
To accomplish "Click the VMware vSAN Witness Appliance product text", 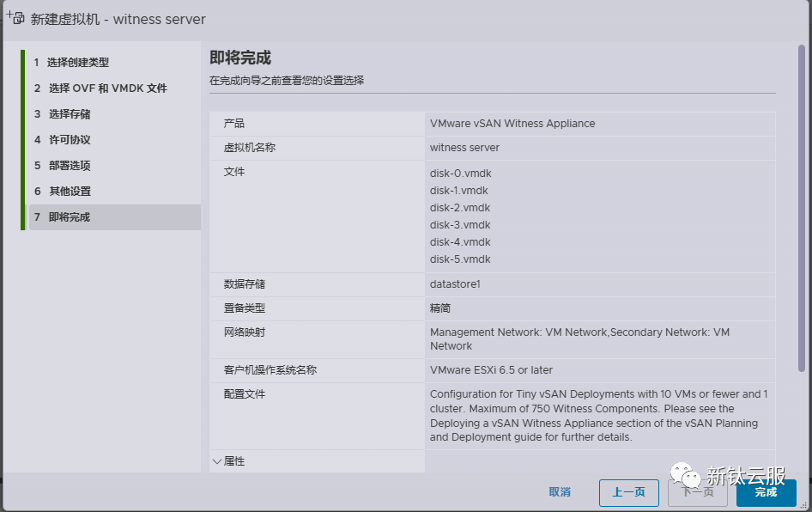I will click(512, 124).
